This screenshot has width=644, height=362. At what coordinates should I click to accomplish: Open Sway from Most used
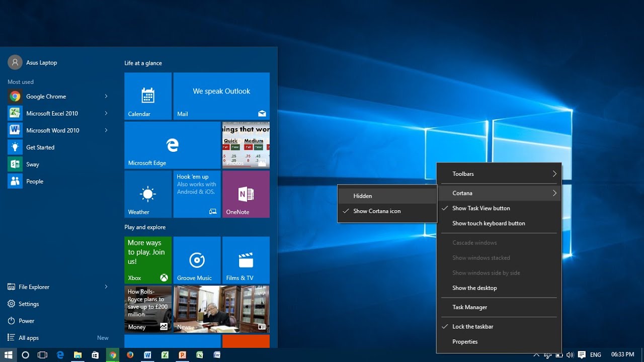coord(58,164)
